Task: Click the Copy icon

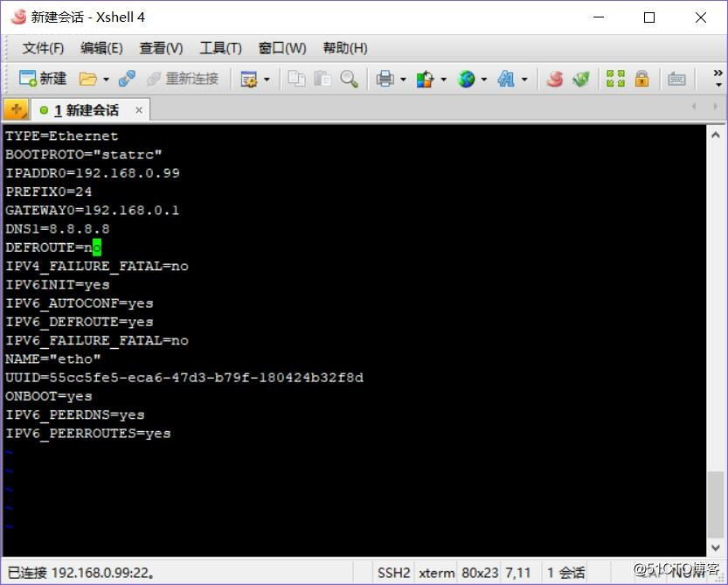Action: (296, 79)
